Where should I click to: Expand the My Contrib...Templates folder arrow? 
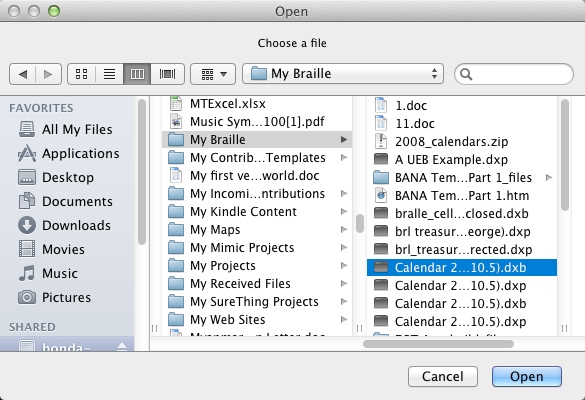[344, 157]
